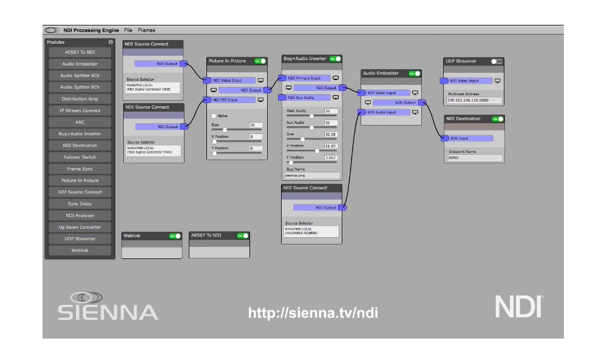Open Source Selector showing AVIOAES3-303808
The height and width of the screenshot is (364, 607).
coord(311,230)
